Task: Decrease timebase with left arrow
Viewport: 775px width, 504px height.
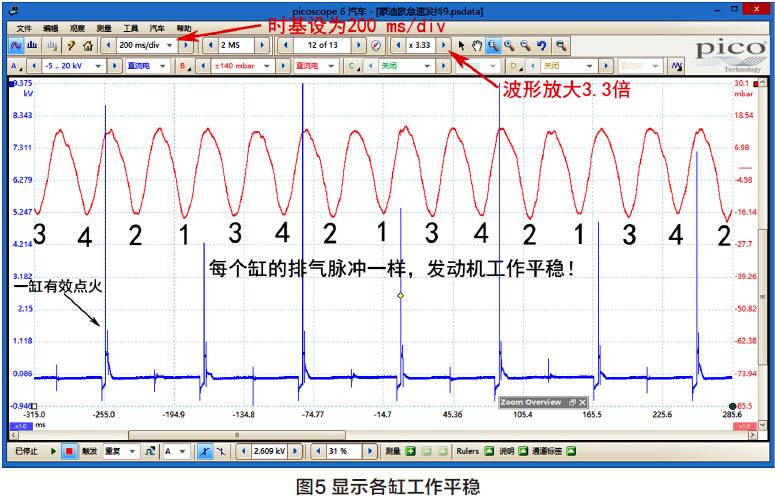Action: pos(108,45)
